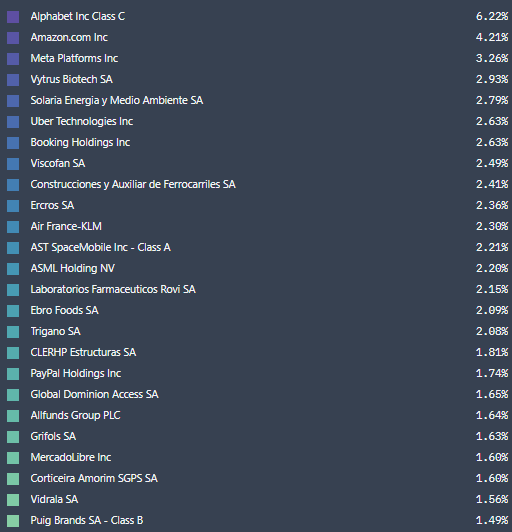Click the PayPal Holdings Inc name
The width and height of the screenshot is (512, 532).
pyautogui.click(x=76, y=373)
